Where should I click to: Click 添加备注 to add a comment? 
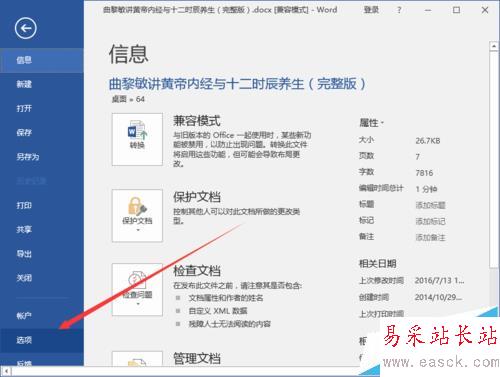tap(430, 237)
